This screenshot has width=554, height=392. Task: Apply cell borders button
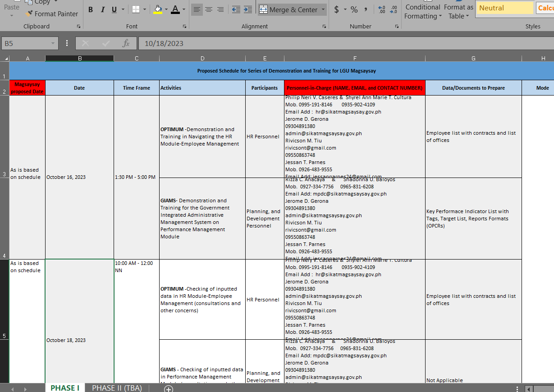136,9
